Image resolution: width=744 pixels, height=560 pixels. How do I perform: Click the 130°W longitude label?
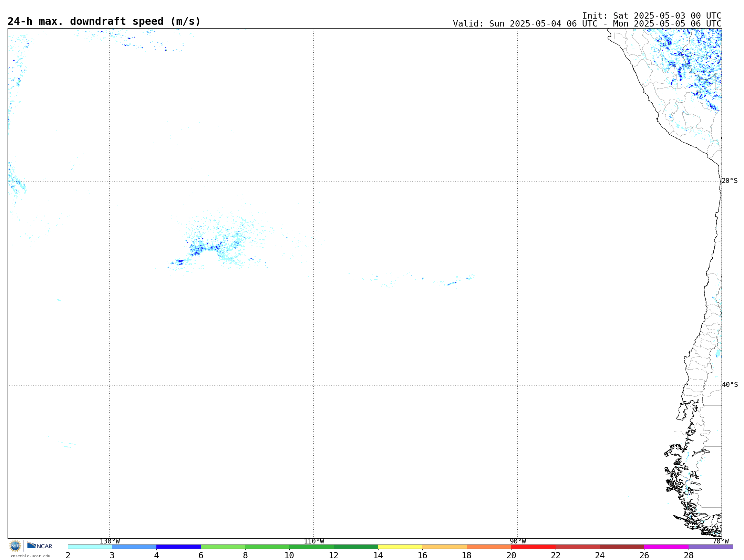[x=110, y=541]
